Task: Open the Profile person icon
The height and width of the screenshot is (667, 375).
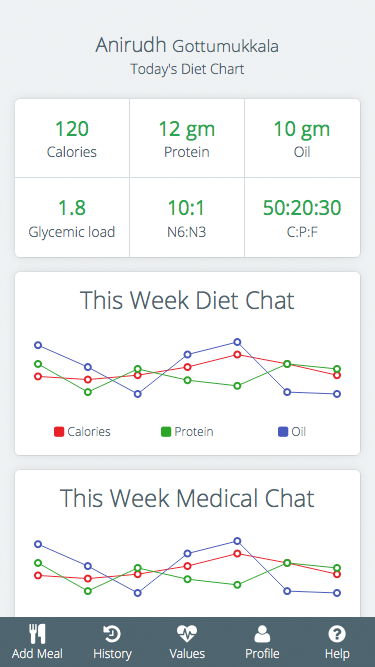Action: (262, 634)
